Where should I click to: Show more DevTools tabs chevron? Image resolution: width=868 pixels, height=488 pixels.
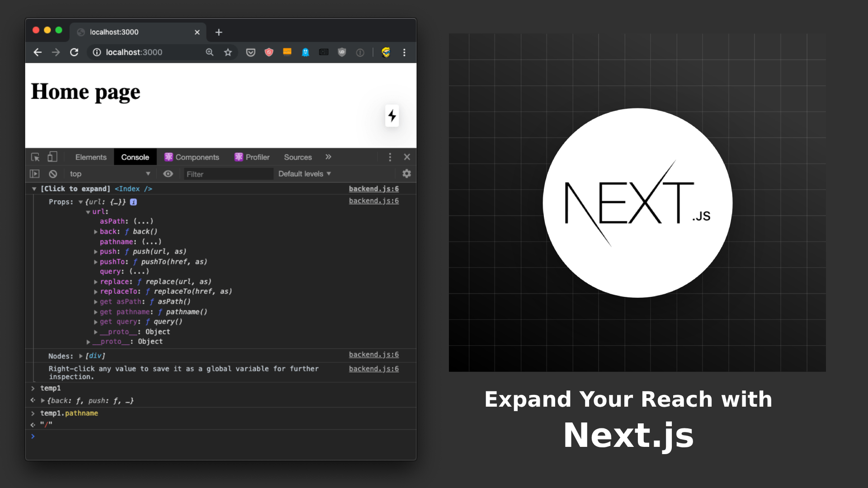pyautogui.click(x=328, y=157)
